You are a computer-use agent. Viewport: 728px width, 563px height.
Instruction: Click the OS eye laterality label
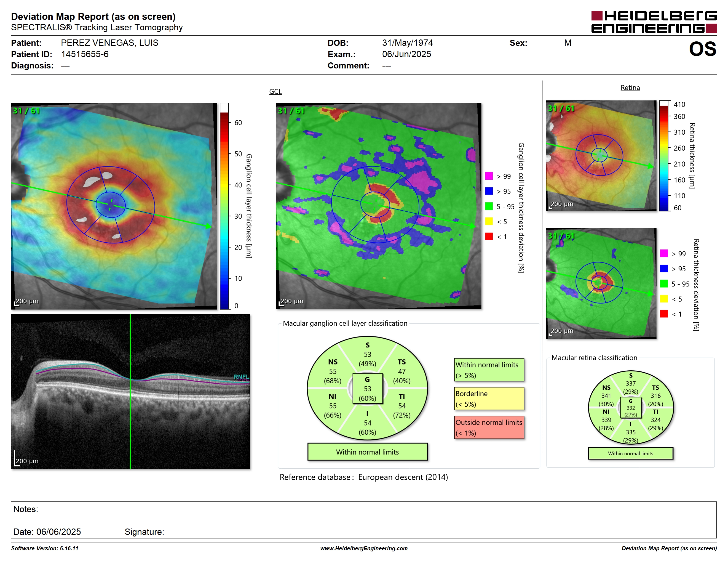coord(703,49)
